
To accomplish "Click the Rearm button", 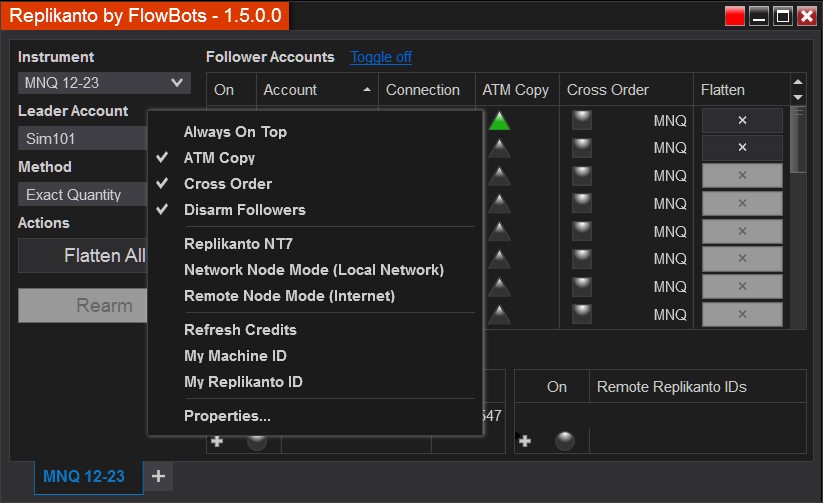I will (x=84, y=306).
